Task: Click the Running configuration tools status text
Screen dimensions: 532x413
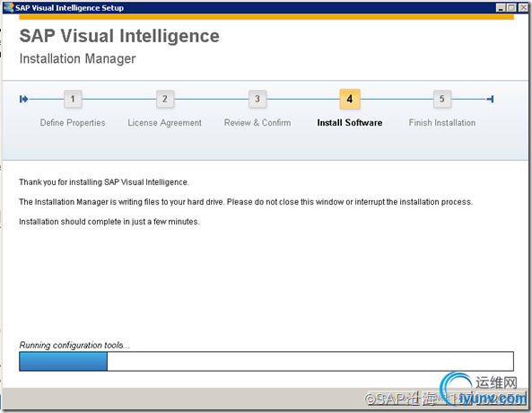Action: click(x=74, y=345)
